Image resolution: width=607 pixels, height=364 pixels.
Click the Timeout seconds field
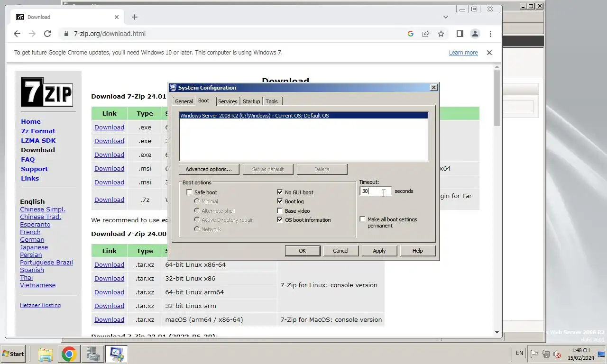(375, 191)
